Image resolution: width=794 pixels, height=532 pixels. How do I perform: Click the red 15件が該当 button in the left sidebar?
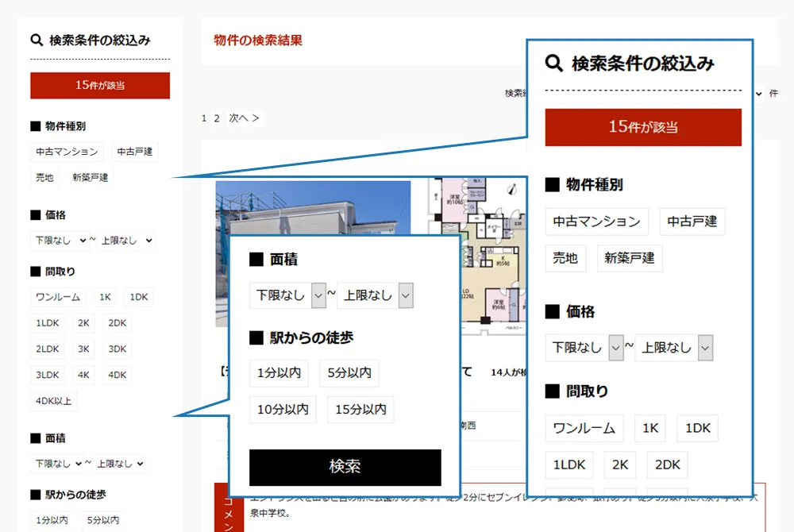[x=100, y=85]
